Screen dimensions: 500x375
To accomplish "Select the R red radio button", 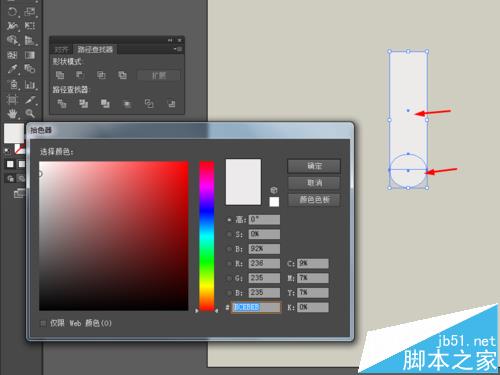I will [229, 264].
